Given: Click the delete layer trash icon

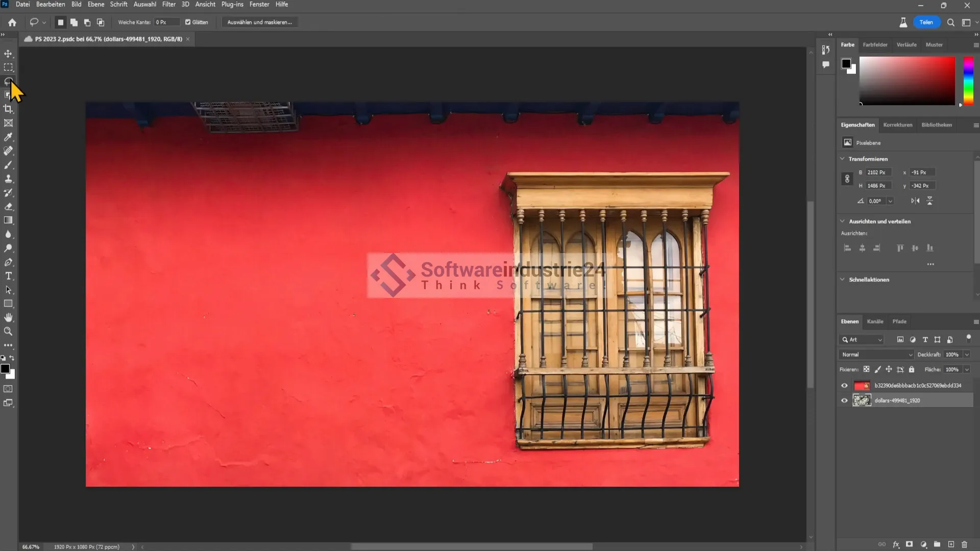Looking at the screenshot, I should click(x=964, y=544).
